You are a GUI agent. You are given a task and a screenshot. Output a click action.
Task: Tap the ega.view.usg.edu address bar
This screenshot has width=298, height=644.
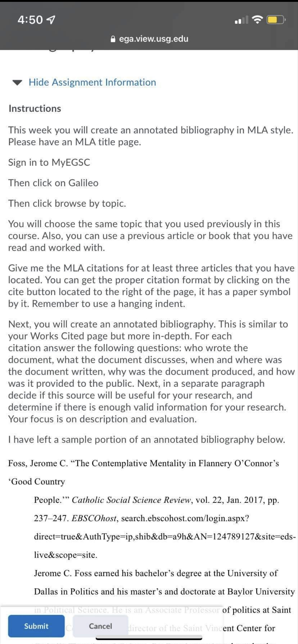149,39
